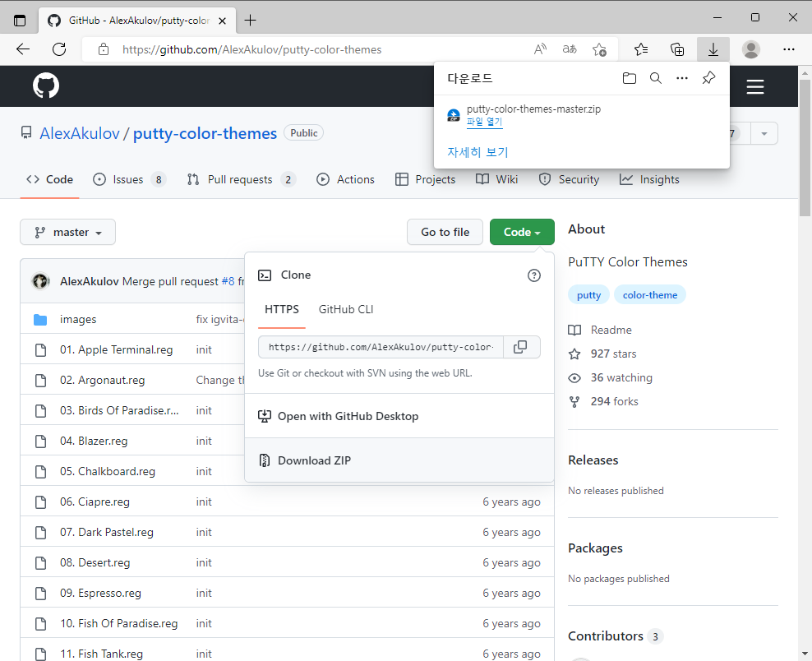This screenshot has height=661, width=812.
Task: View the 294 forks link
Action: pyautogui.click(x=604, y=401)
